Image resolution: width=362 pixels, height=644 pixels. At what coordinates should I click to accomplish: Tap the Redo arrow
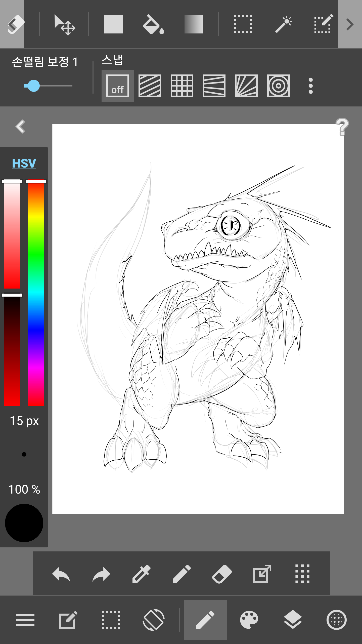(101, 574)
